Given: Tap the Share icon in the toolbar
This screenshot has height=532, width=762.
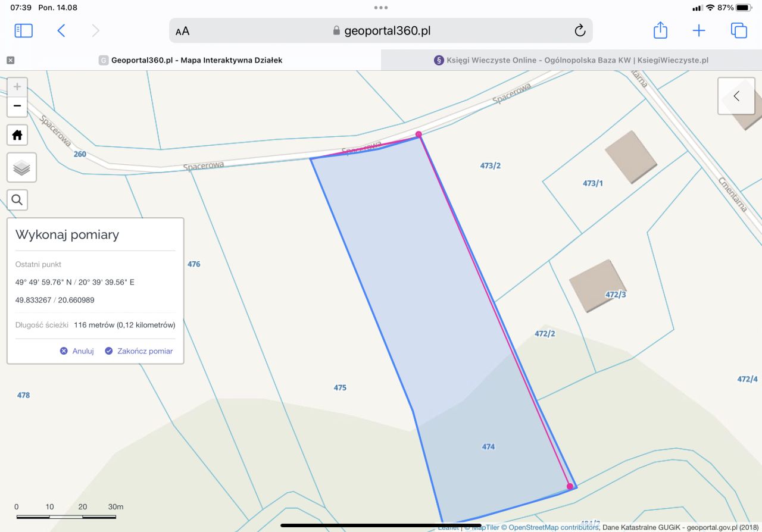Looking at the screenshot, I should pyautogui.click(x=660, y=30).
